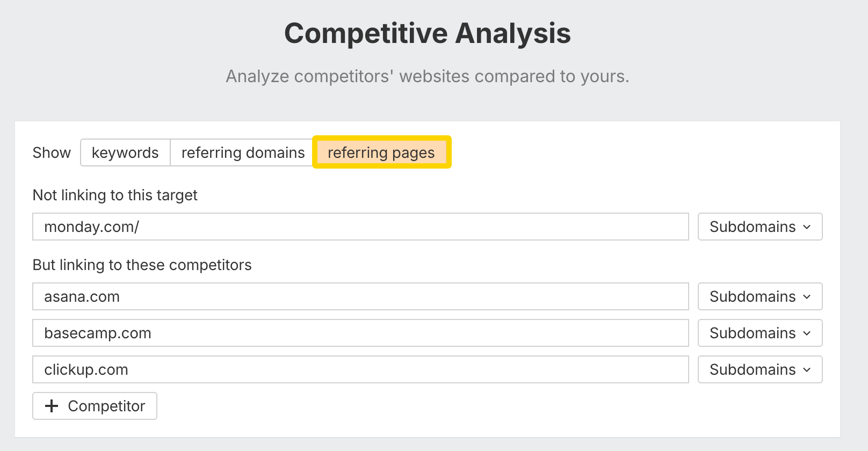The image size is (868, 451).
Task: Select the referring domains tab
Action: 243,152
